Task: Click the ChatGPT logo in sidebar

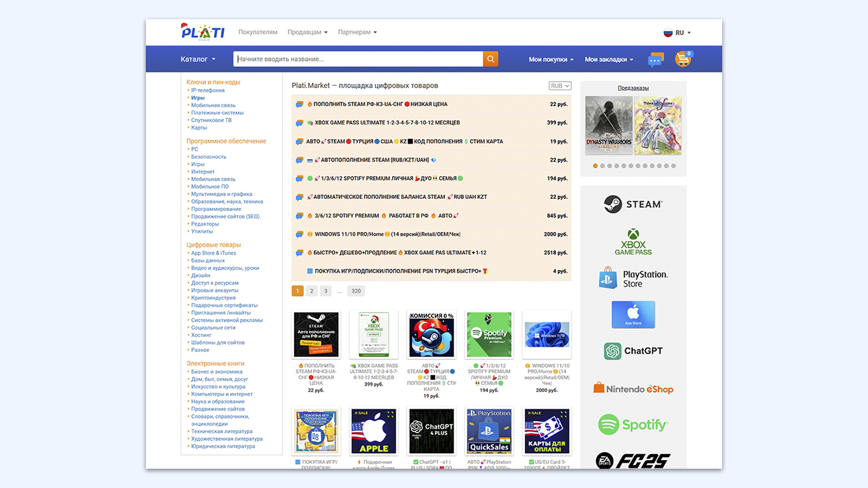Action: [633, 351]
